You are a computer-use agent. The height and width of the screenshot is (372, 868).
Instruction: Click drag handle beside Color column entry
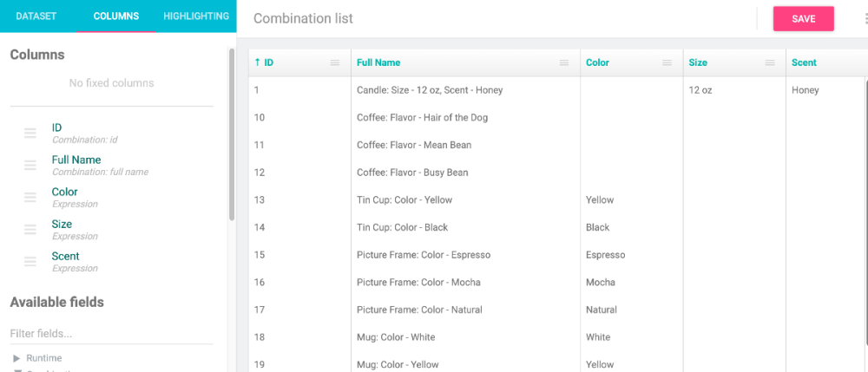tap(30, 197)
